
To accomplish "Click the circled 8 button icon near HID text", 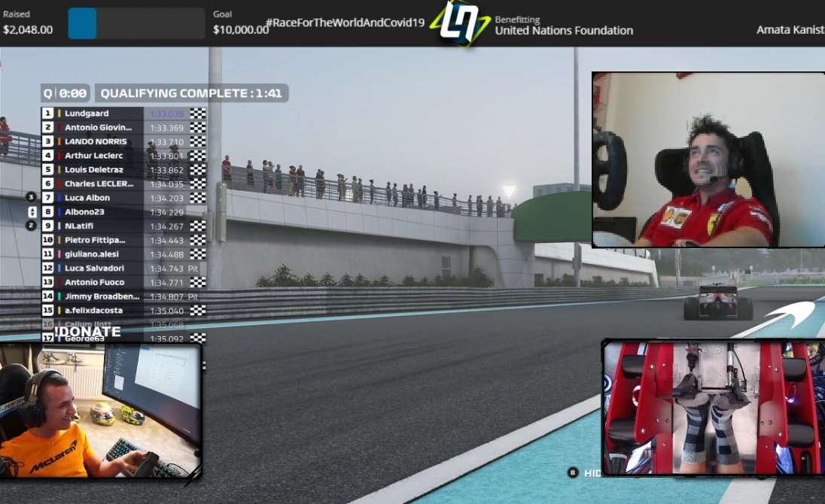I will point(572,472).
